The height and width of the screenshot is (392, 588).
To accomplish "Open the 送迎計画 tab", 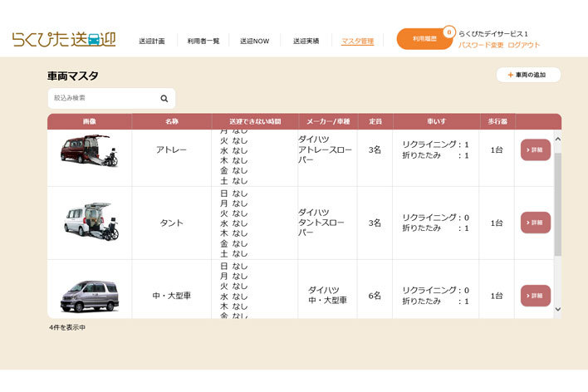I will [151, 41].
